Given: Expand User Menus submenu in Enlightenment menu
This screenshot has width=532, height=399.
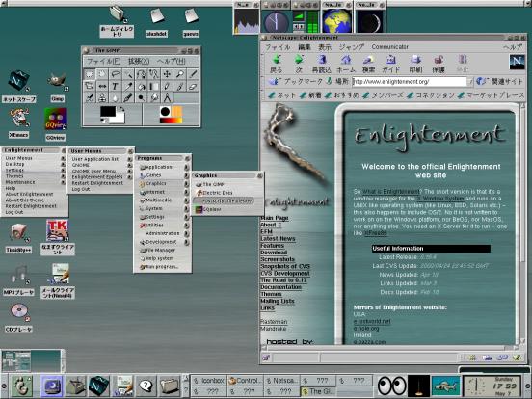Looking at the screenshot, I should (x=36, y=158).
